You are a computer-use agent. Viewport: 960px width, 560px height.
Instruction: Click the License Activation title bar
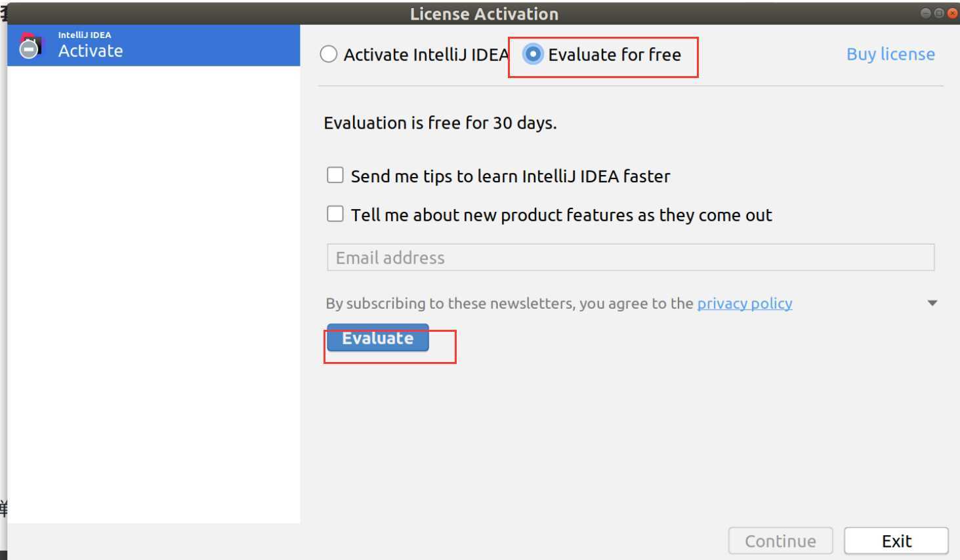coord(484,14)
